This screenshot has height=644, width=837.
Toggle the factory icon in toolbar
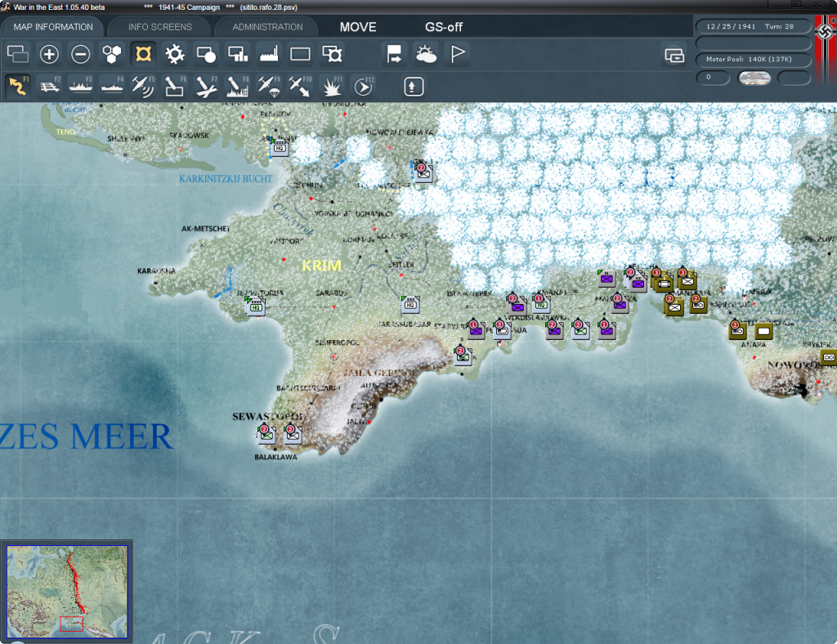pos(269,54)
